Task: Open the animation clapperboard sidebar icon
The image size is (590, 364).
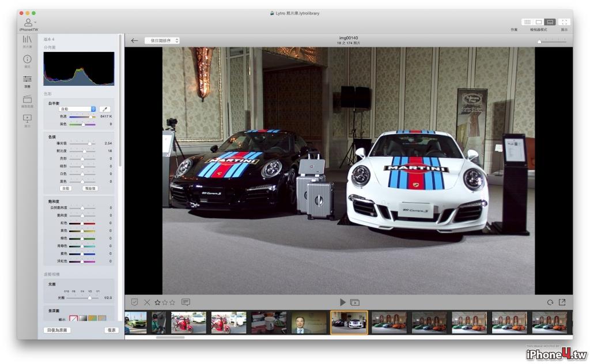Action: (x=27, y=99)
